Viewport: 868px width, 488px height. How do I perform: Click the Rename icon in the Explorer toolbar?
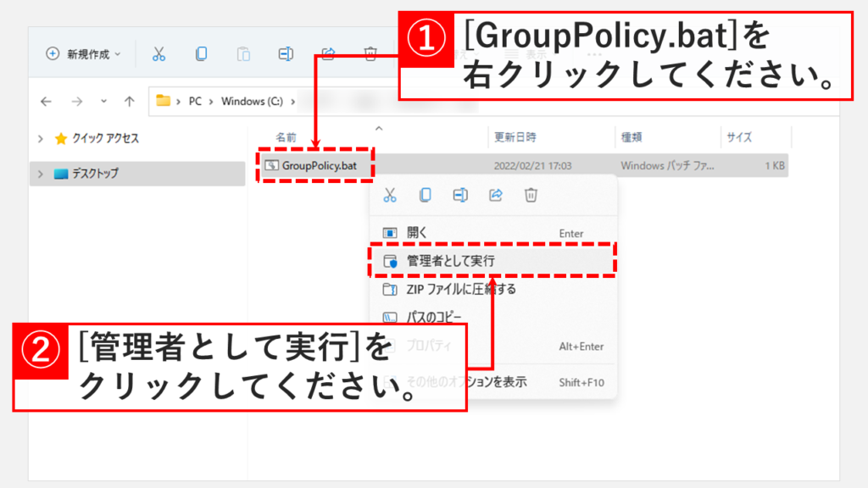point(286,54)
